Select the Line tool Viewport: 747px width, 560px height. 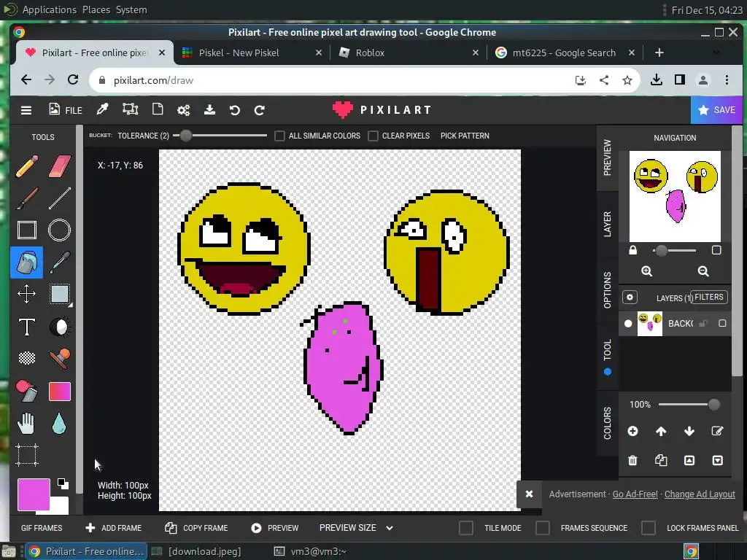(x=60, y=198)
